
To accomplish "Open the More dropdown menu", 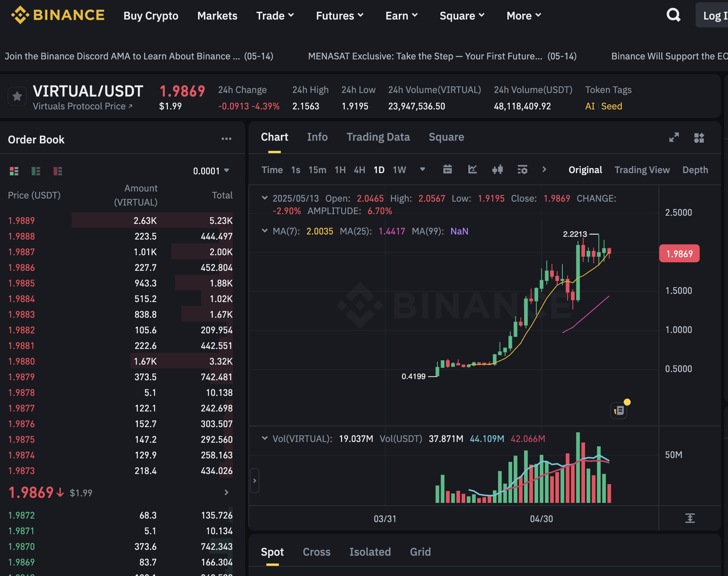I will point(524,16).
